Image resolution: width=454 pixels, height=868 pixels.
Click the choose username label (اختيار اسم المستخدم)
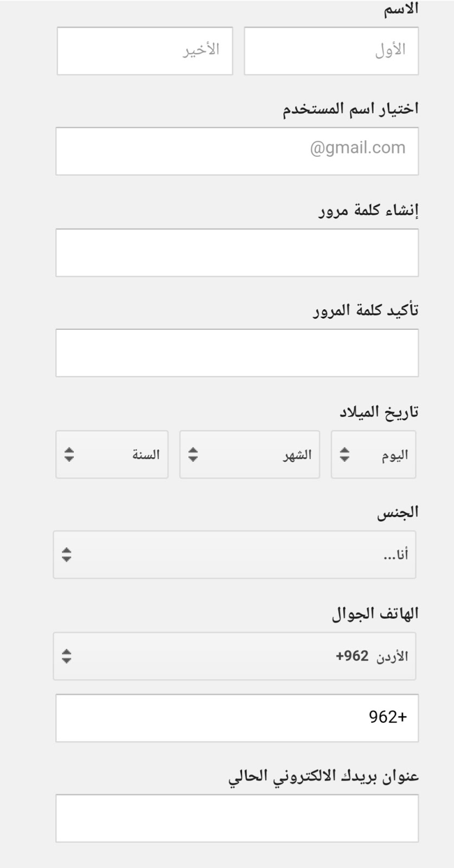click(350, 108)
